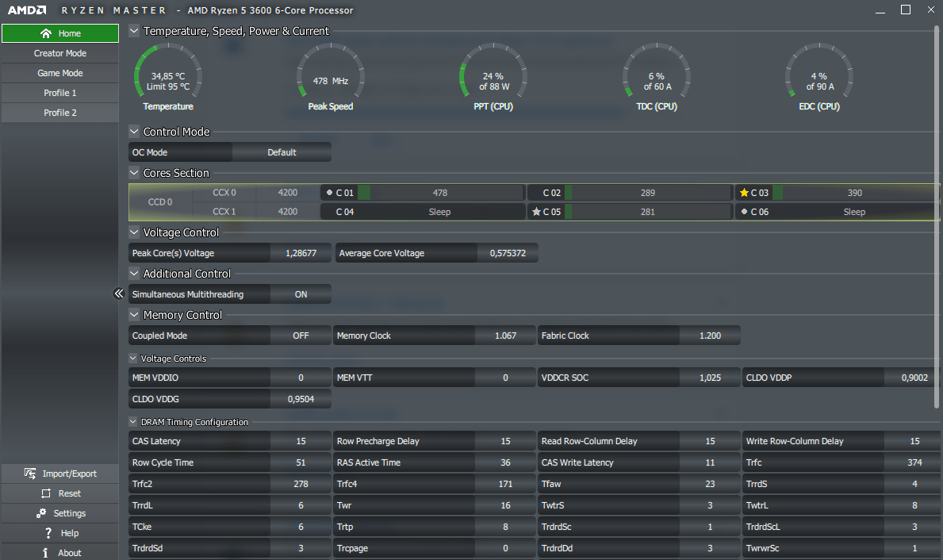Click VDDCR SOC value 1,025

[710, 378]
